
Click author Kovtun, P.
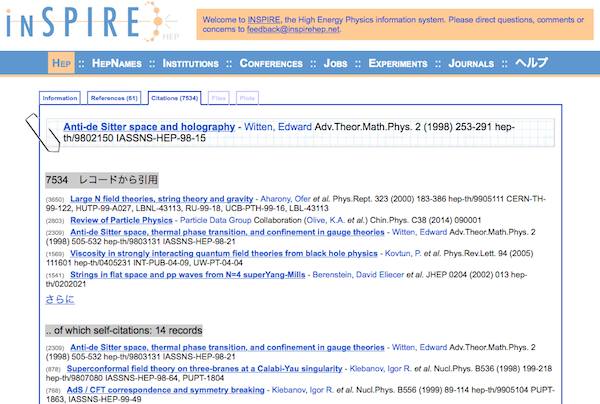tap(403, 253)
